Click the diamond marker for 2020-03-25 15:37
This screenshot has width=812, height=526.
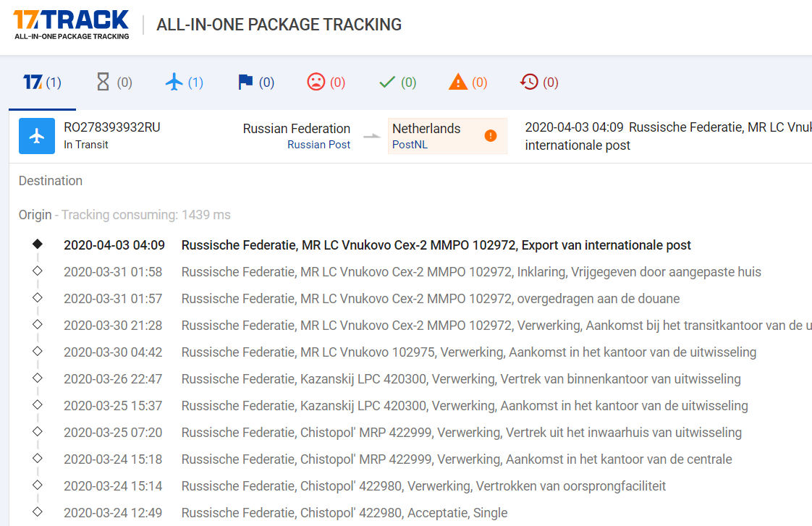pyautogui.click(x=38, y=405)
